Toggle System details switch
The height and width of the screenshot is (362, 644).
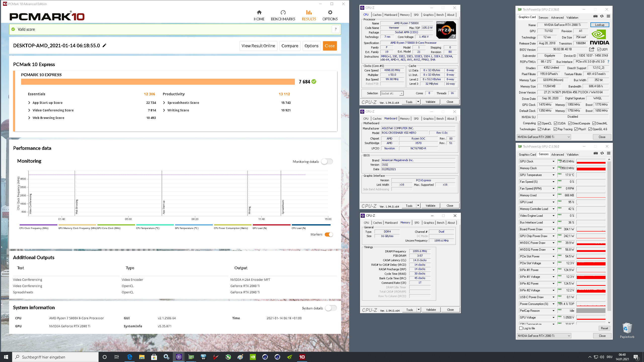click(x=331, y=308)
